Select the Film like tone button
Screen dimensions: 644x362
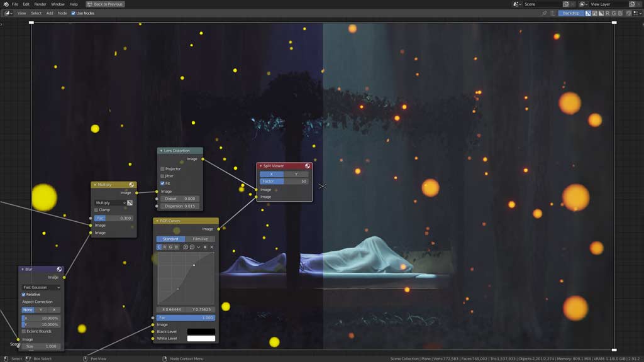coord(200,239)
